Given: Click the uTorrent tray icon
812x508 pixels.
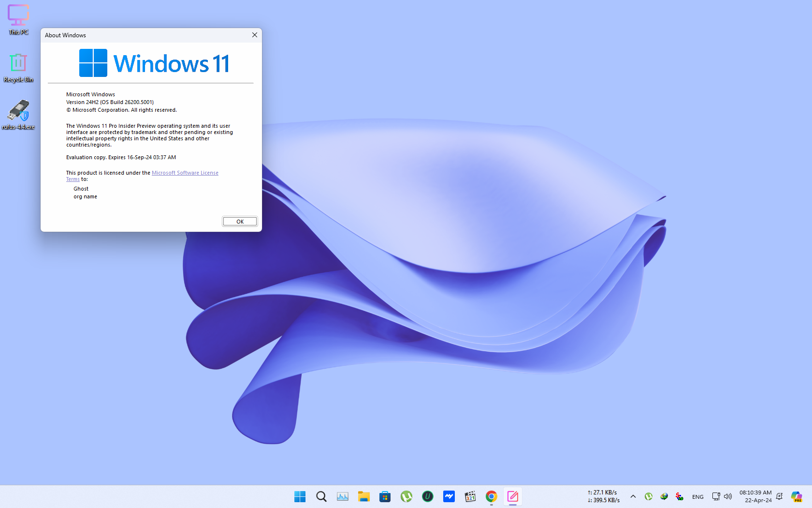Looking at the screenshot, I should [649, 496].
